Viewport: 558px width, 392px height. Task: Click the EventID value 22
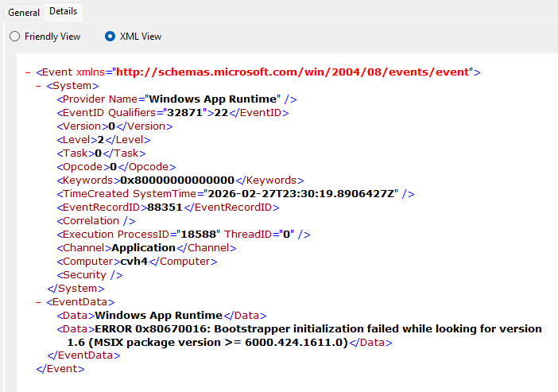(221, 112)
